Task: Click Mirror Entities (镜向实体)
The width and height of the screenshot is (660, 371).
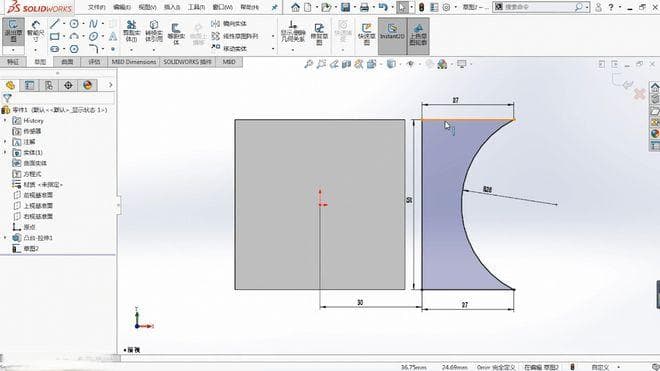Action: click(x=229, y=24)
